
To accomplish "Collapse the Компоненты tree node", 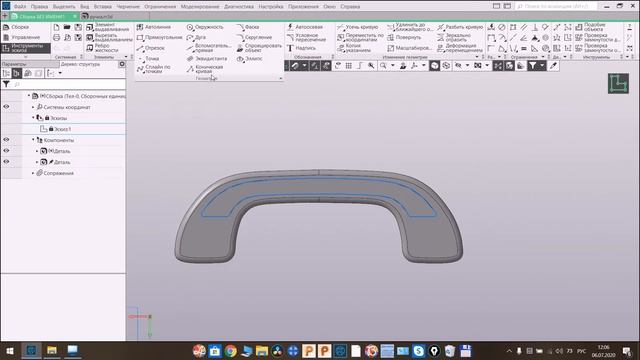I will pyautogui.click(x=33, y=140).
